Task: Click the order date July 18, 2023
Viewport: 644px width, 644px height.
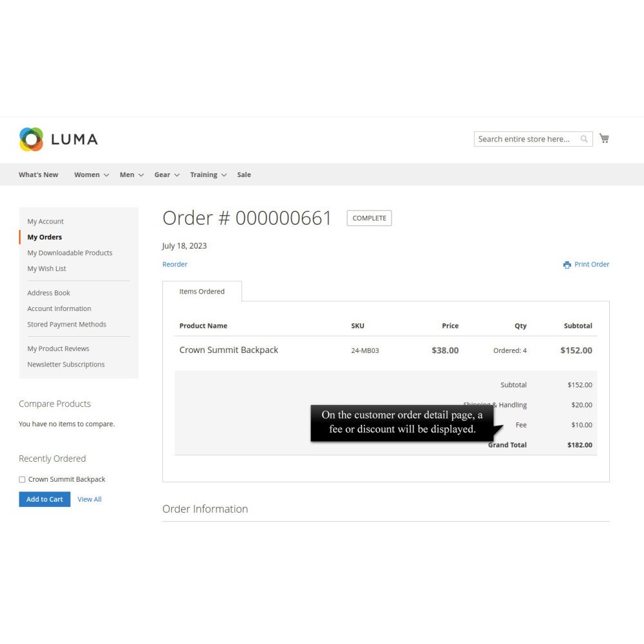Action: [184, 245]
